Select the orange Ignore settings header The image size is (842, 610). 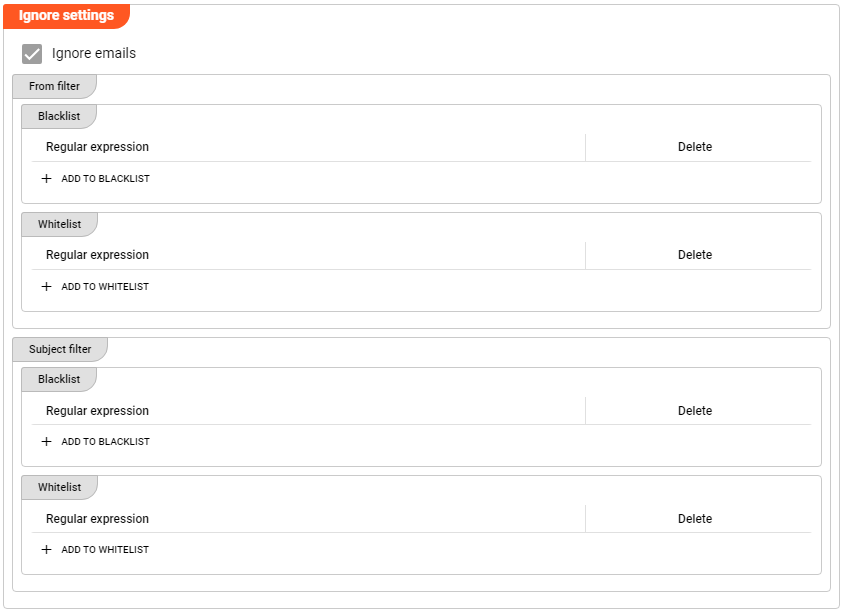pos(66,16)
